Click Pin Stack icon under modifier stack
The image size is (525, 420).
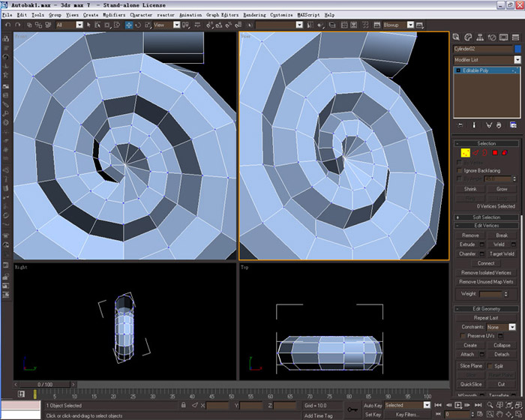pyautogui.click(x=460, y=125)
